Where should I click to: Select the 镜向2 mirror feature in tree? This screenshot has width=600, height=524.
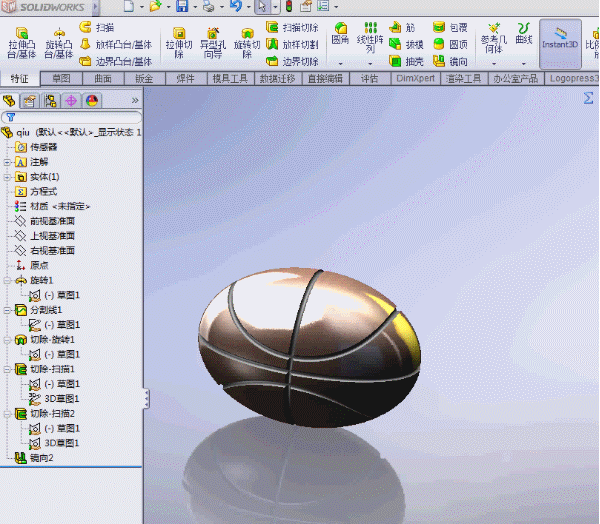coord(34,458)
